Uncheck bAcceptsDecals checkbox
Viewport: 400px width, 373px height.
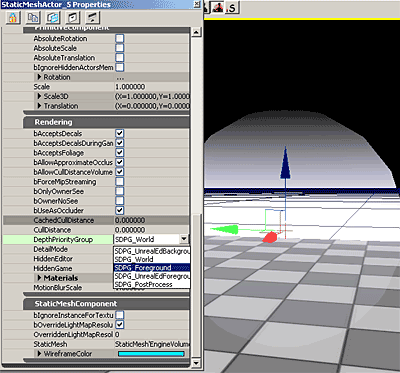[120, 133]
